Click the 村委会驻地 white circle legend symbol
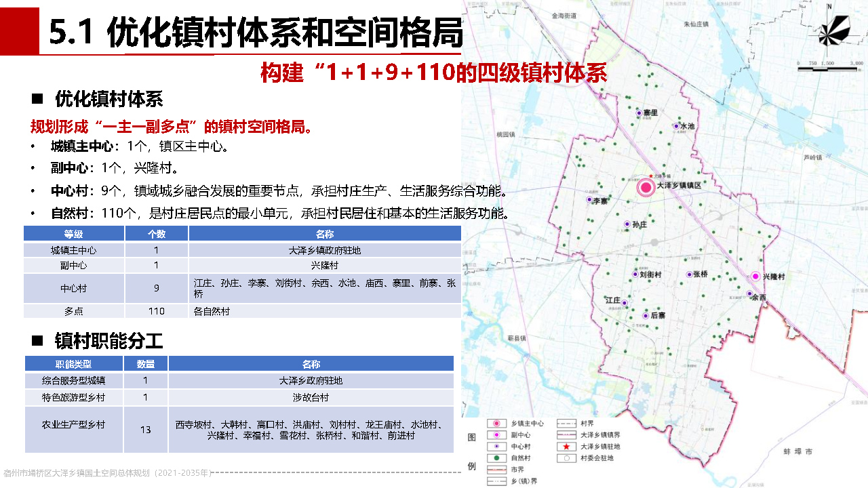 pyautogui.click(x=565, y=458)
